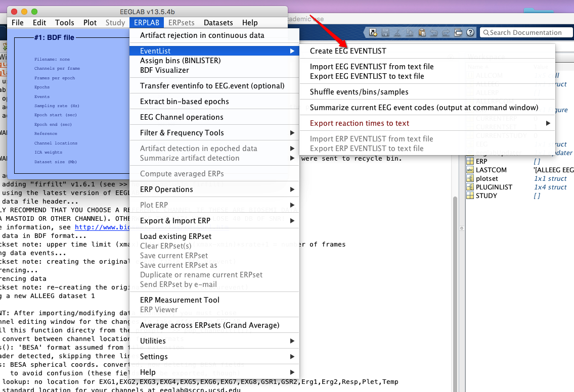Open the Plot menu in EEGLAB

[90, 23]
